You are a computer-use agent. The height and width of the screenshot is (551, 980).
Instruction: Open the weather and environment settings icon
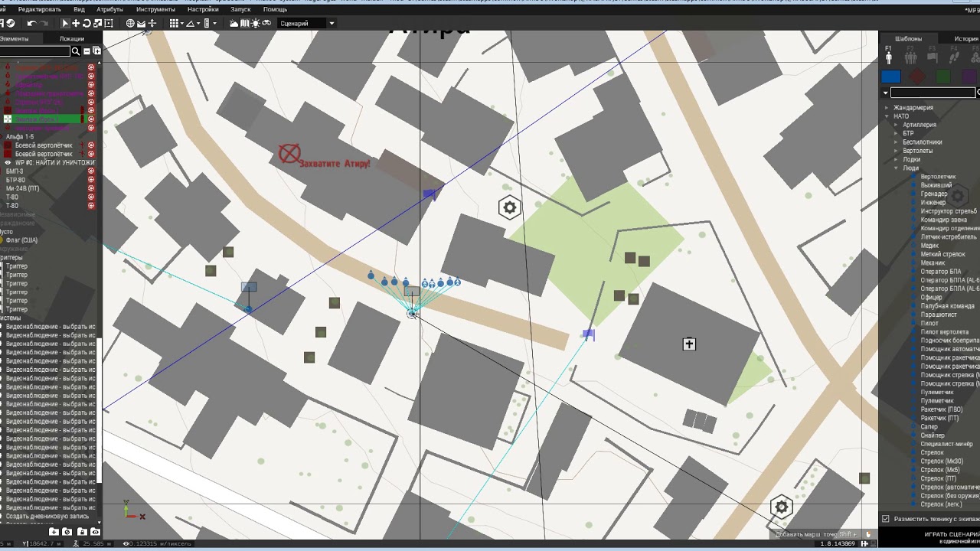pyautogui.click(x=234, y=24)
